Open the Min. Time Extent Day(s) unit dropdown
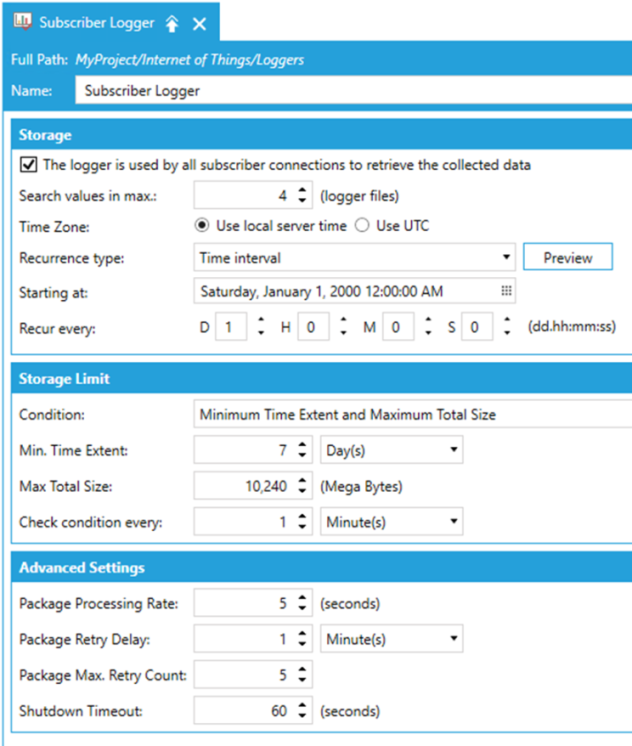 391,450
